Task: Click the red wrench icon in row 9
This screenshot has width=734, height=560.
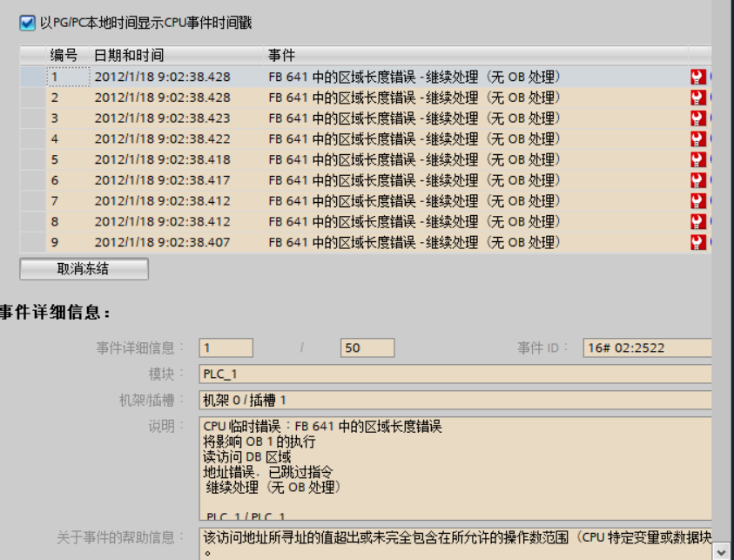Action: pyautogui.click(x=697, y=242)
